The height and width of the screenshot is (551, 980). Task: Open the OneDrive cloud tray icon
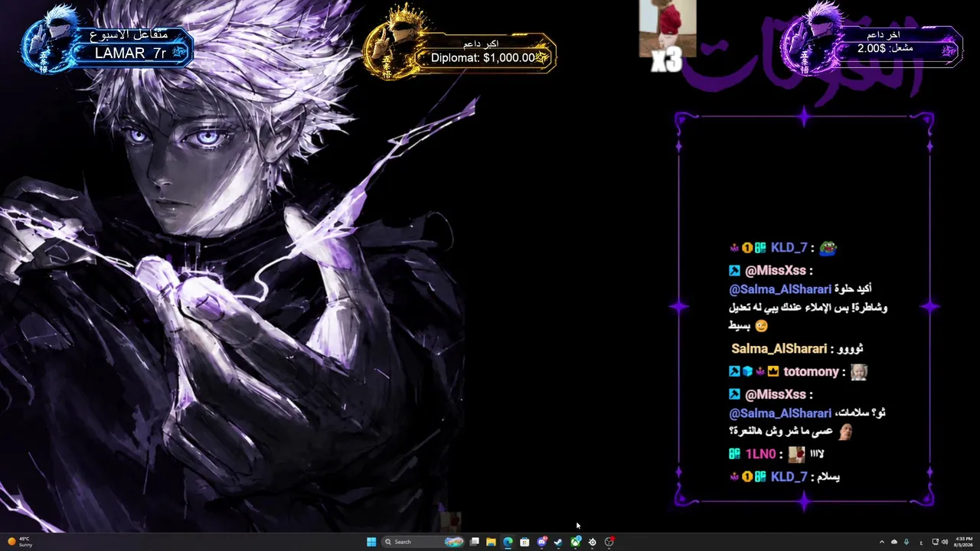pyautogui.click(x=893, y=542)
